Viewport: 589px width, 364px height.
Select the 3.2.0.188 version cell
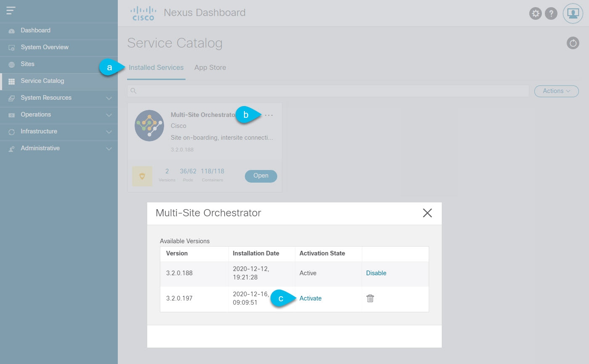click(179, 273)
